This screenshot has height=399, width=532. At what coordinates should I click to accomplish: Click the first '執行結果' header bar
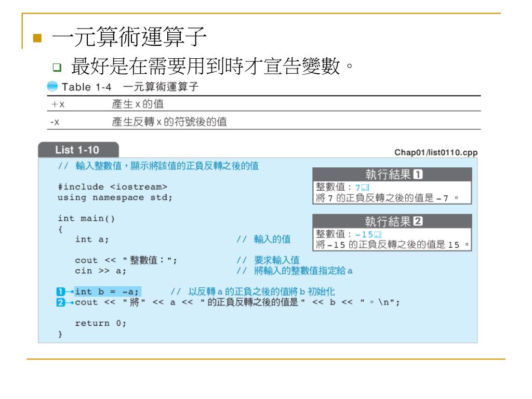[x=392, y=175]
